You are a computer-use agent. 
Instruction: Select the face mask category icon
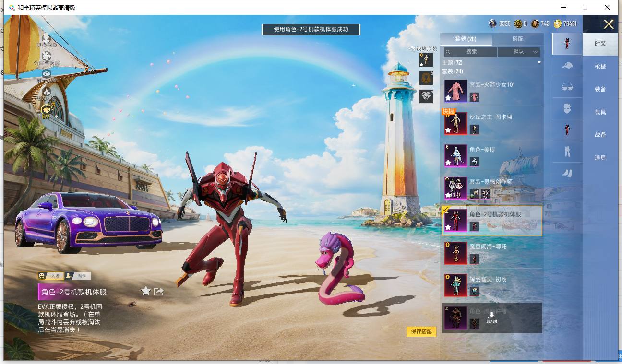point(567,108)
